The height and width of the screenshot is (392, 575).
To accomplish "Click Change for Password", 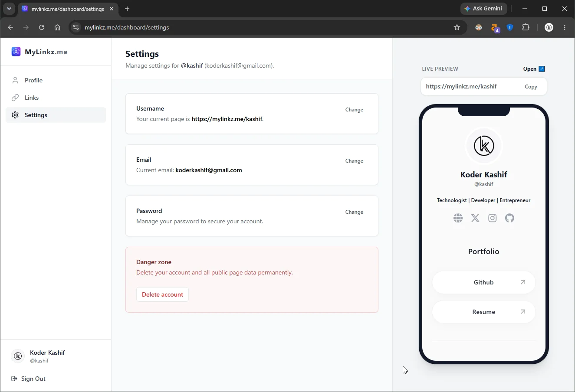I will (354, 212).
